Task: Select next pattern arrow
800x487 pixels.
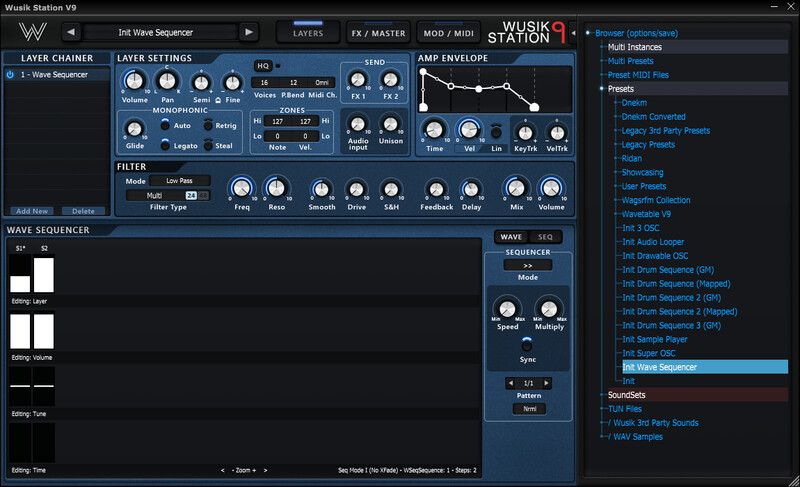Action: pyautogui.click(x=546, y=383)
